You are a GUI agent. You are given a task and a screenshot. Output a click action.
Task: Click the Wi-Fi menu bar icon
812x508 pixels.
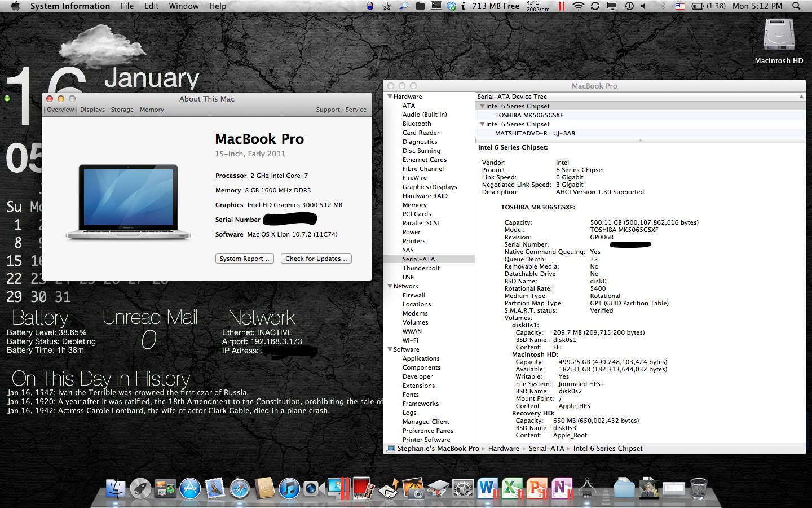coord(578,6)
